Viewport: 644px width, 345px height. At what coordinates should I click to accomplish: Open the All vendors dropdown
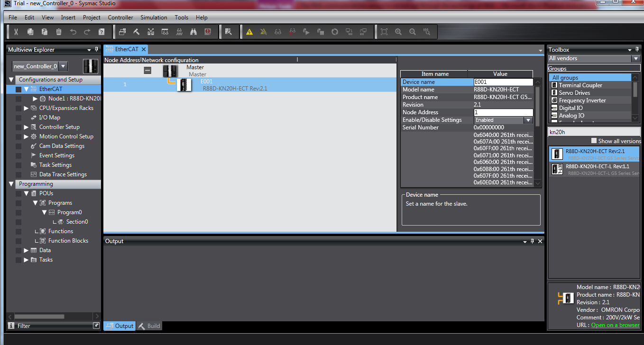pyautogui.click(x=636, y=59)
